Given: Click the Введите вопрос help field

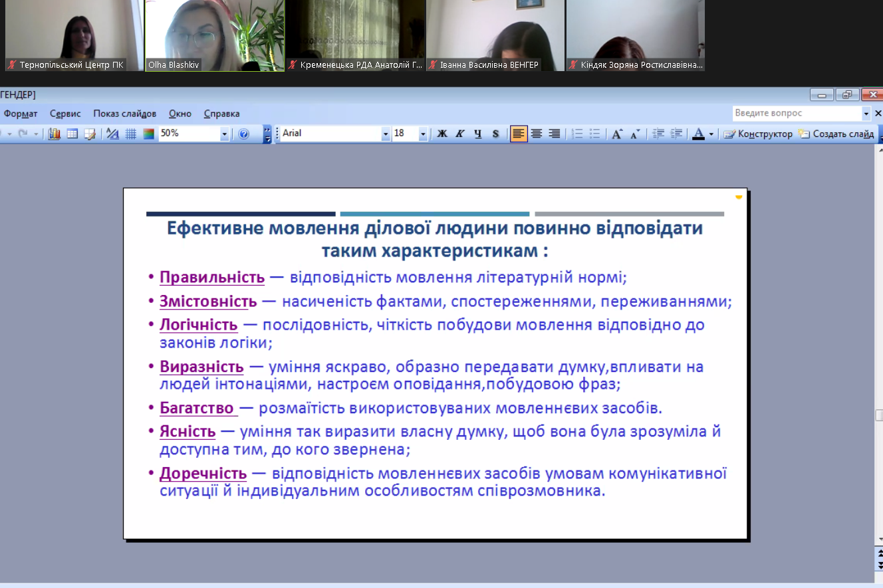Looking at the screenshot, I should coord(797,114).
